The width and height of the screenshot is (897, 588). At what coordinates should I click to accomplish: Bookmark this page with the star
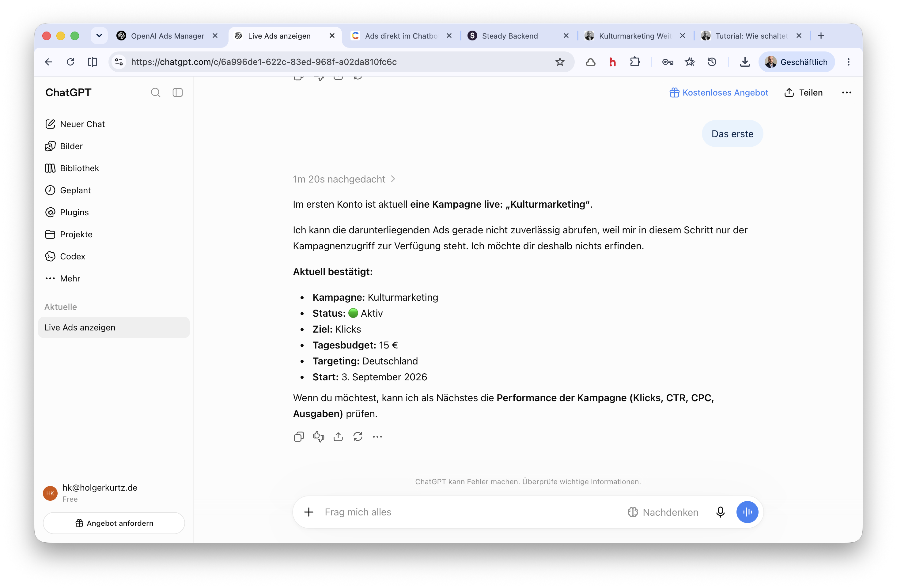560,62
